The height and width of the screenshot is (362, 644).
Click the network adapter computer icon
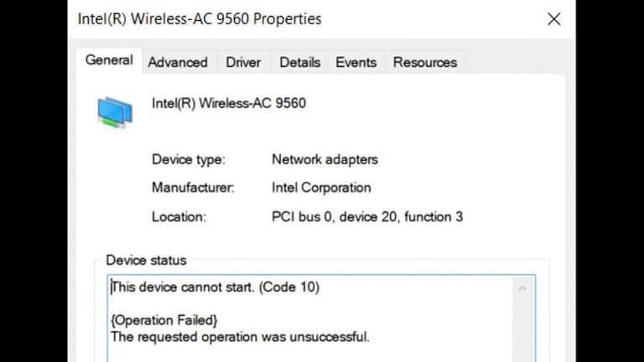point(115,112)
